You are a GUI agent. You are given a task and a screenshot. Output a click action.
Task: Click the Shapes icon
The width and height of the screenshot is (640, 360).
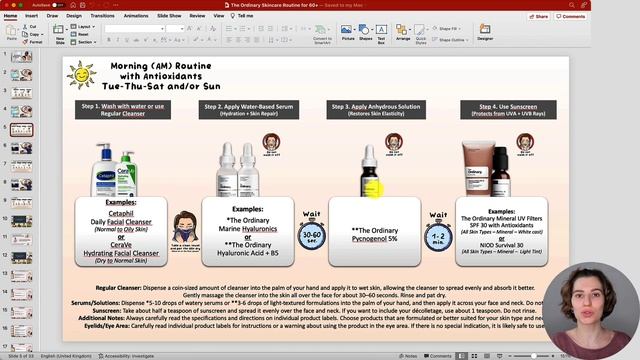point(364,29)
